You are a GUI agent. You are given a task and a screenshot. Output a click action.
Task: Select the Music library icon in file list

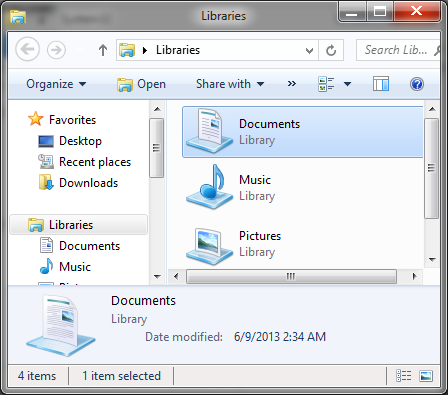point(209,187)
